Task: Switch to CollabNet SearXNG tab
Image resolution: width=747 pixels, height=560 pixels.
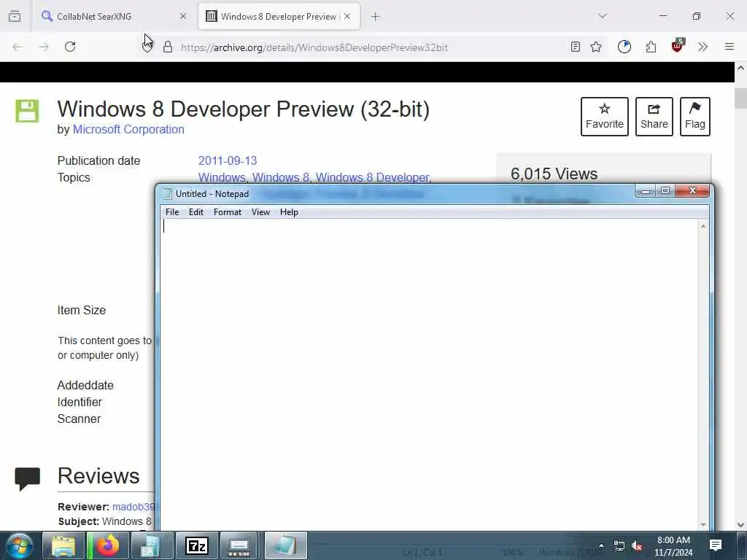Action: tap(113, 16)
